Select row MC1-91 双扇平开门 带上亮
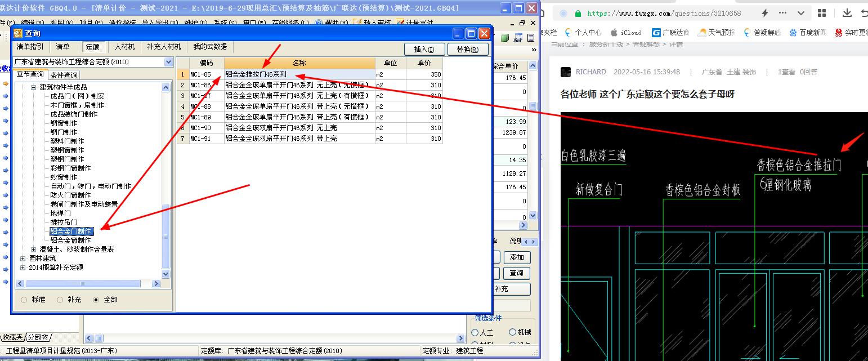Screen dimensions: 868x361 (x=310, y=139)
